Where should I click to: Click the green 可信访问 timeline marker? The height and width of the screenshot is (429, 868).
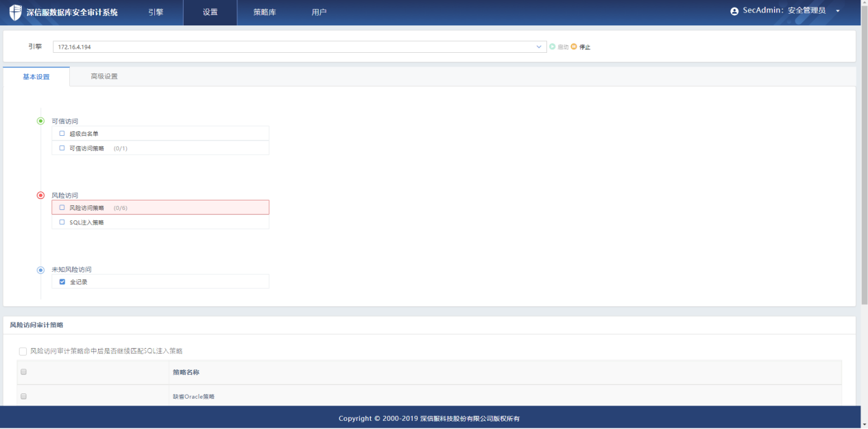click(40, 121)
